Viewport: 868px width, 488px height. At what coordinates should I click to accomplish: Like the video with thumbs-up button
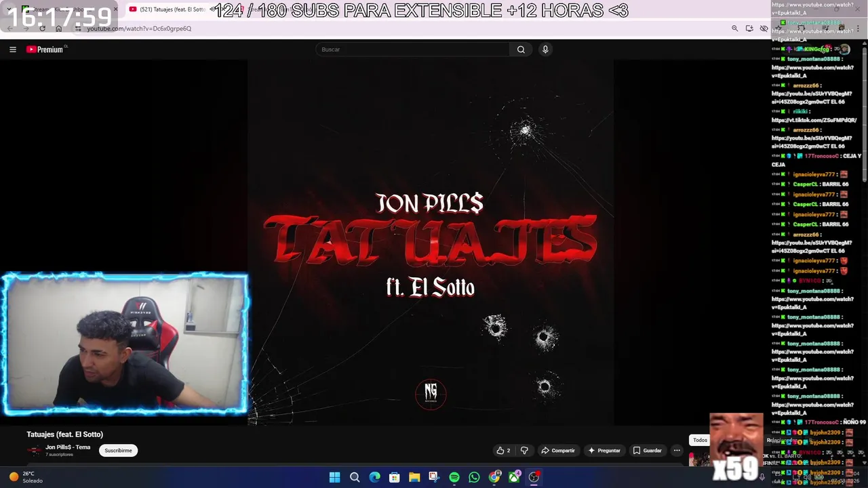(x=503, y=451)
